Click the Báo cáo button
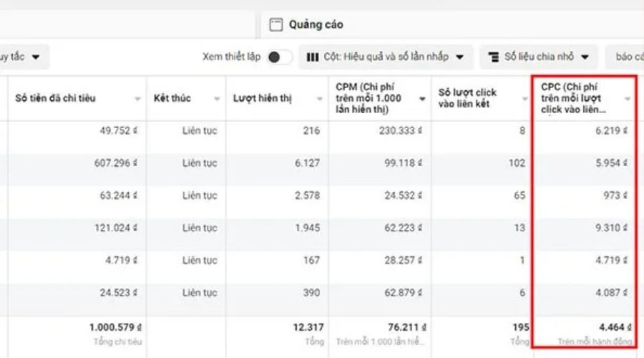This screenshot has height=358, width=644. pos(625,57)
